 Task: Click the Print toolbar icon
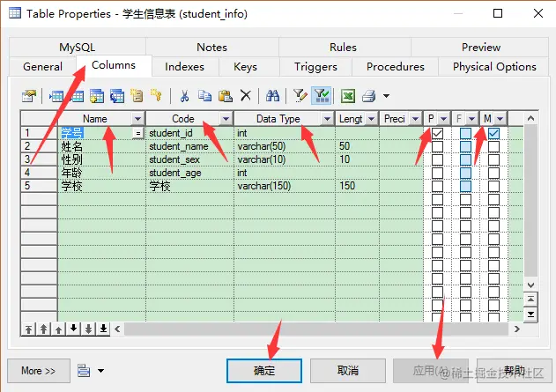point(369,96)
